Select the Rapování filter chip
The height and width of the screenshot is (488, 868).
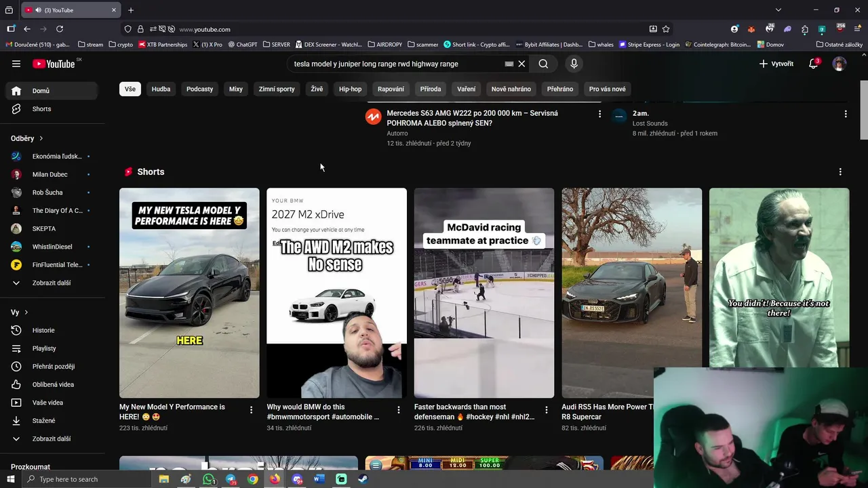(x=391, y=89)
